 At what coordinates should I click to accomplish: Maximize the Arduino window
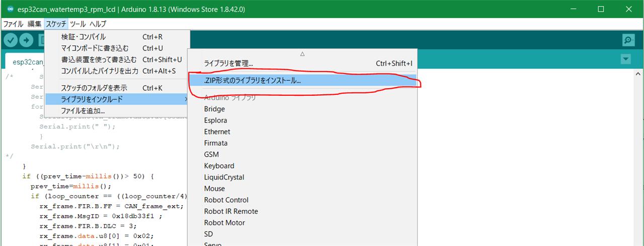(601, 9)
